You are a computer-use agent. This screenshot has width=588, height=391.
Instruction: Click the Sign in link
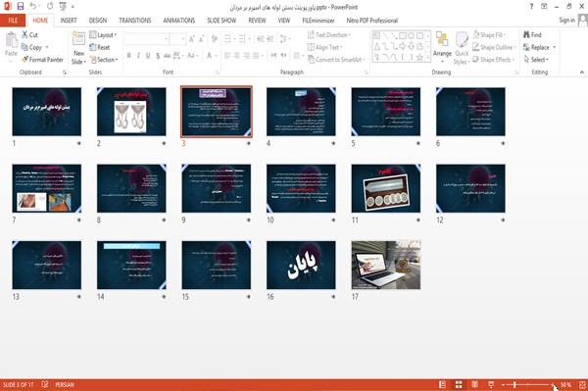click(566, 21)
